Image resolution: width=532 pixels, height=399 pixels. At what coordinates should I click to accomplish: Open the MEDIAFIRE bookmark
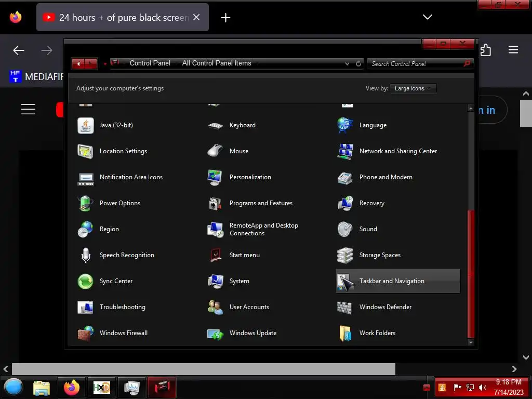pos(37,77)
